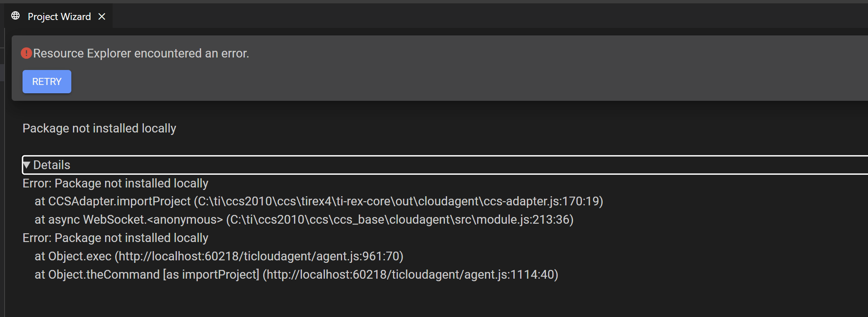Click 'Object.theCommand [as importProject]' text

153,275
